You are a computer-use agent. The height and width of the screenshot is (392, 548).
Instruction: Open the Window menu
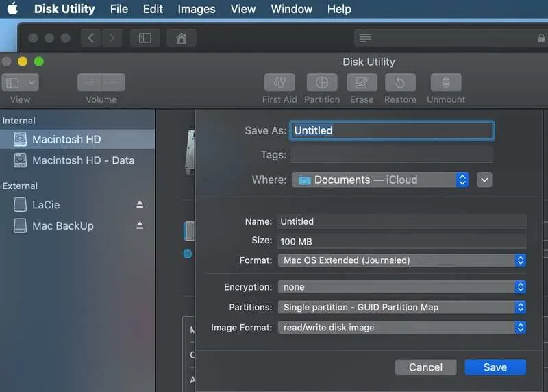tap(292, 9)
